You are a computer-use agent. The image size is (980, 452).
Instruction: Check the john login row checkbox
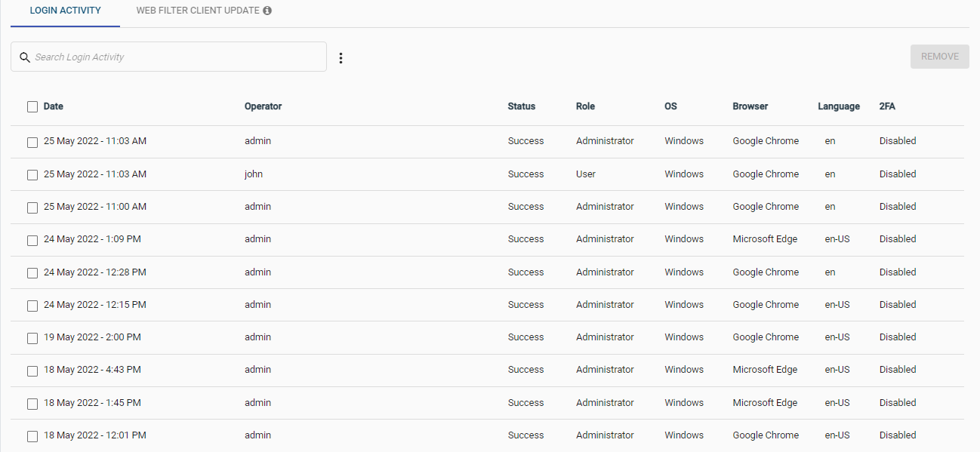click(x=32, y=174)
